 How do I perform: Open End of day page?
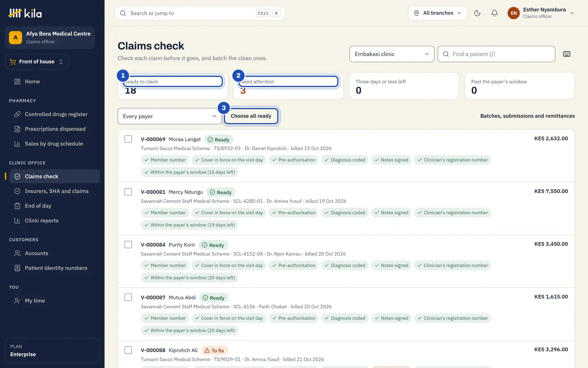pyautogui.click(x=55, y=206)
